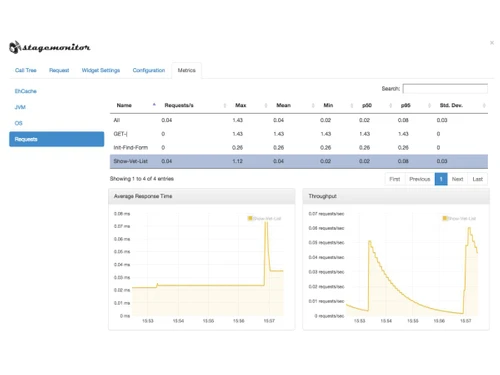This screenshot has height=375, width=500.
Task: Sort table by p95 column
Action: (413, 105)
